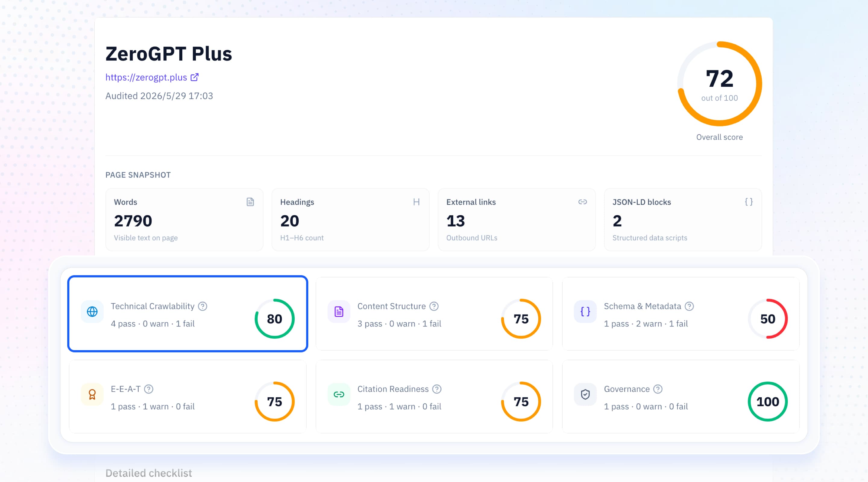Open help tooltip for Content Structure
Image resolution: width=868 pixels, height=482 pixels.
(x=434, y=306)
